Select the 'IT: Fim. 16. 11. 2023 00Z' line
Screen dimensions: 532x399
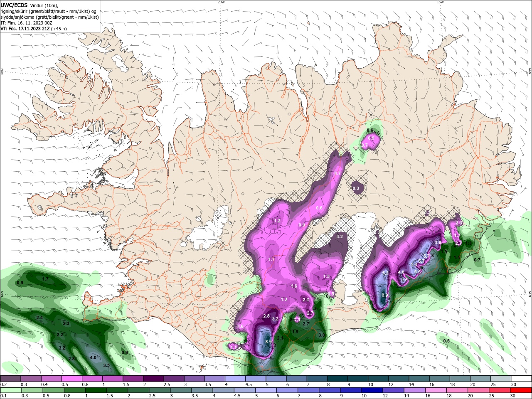(x=26, y=23)
